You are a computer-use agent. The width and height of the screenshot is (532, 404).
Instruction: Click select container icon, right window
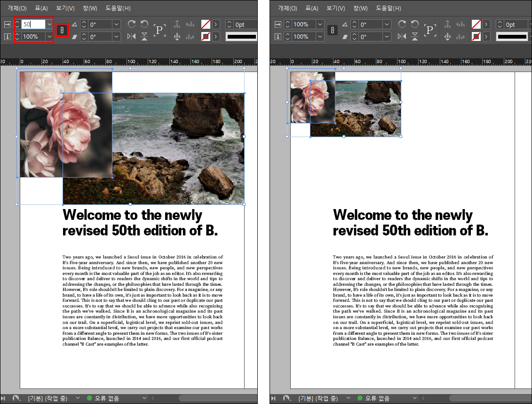click(x=447, y=24)
